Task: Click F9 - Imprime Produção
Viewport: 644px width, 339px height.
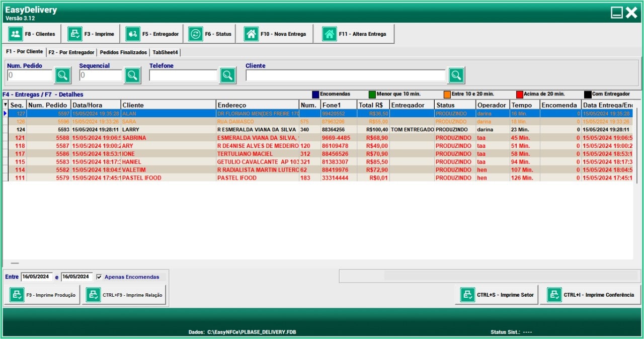Action: coord(42,295)
